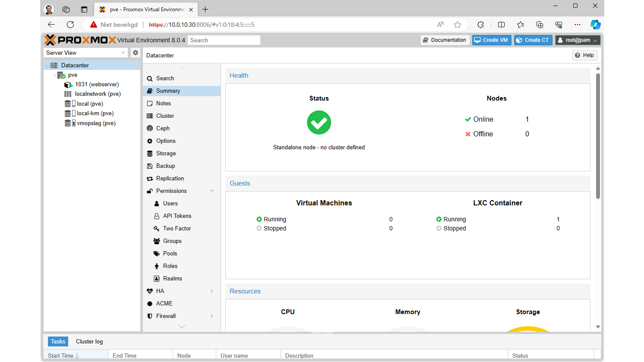
Task: Open a new browser tab
Action: (205, 9)
